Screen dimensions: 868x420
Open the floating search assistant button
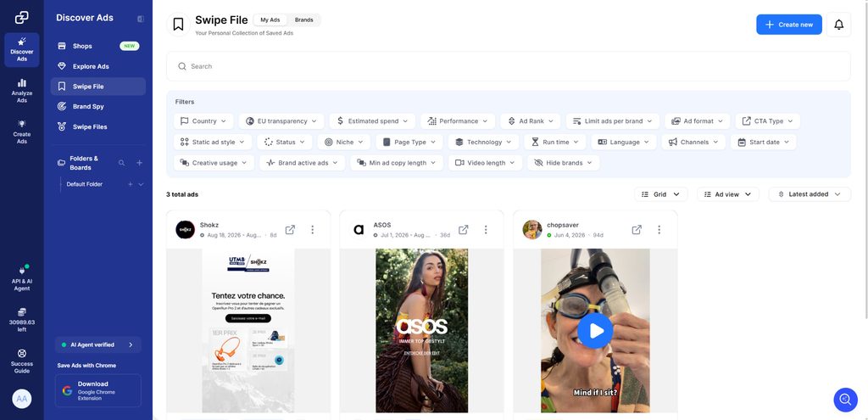[x=845, y=400]
